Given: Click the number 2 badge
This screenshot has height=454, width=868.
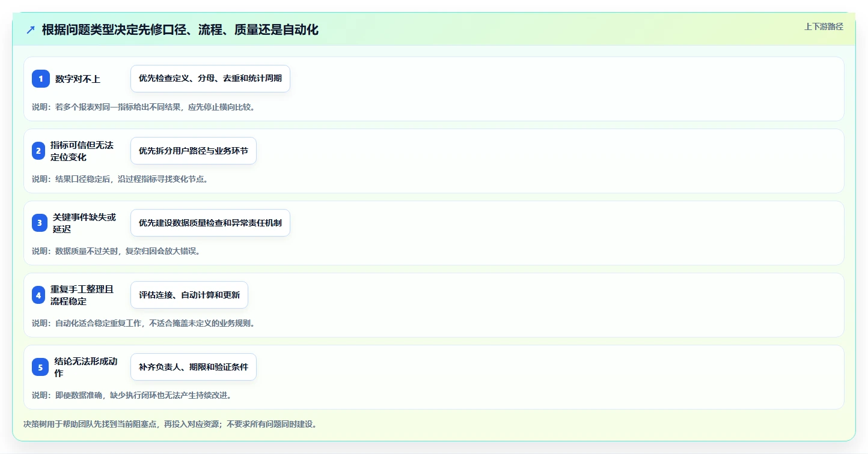Looking at the screenshot, I should (x=38, y=151).
